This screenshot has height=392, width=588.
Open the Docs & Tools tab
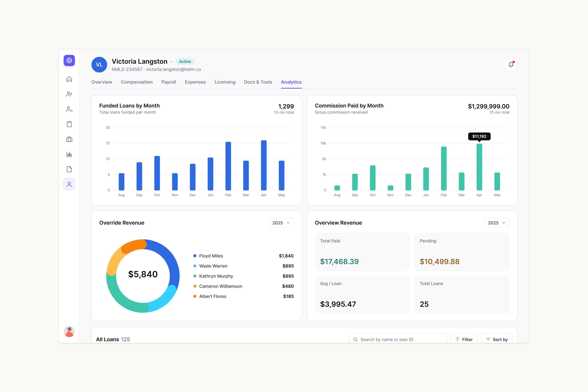[258, 82]
